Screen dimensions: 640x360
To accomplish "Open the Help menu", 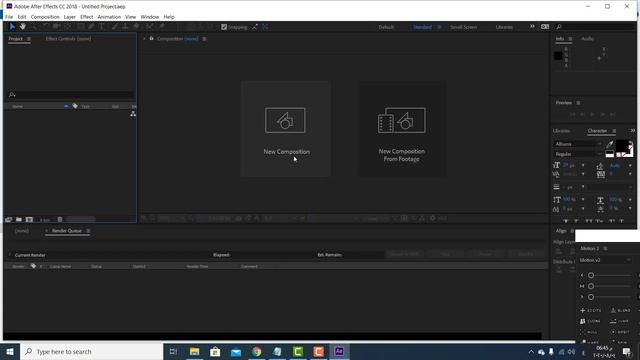I will click(169, 17).
